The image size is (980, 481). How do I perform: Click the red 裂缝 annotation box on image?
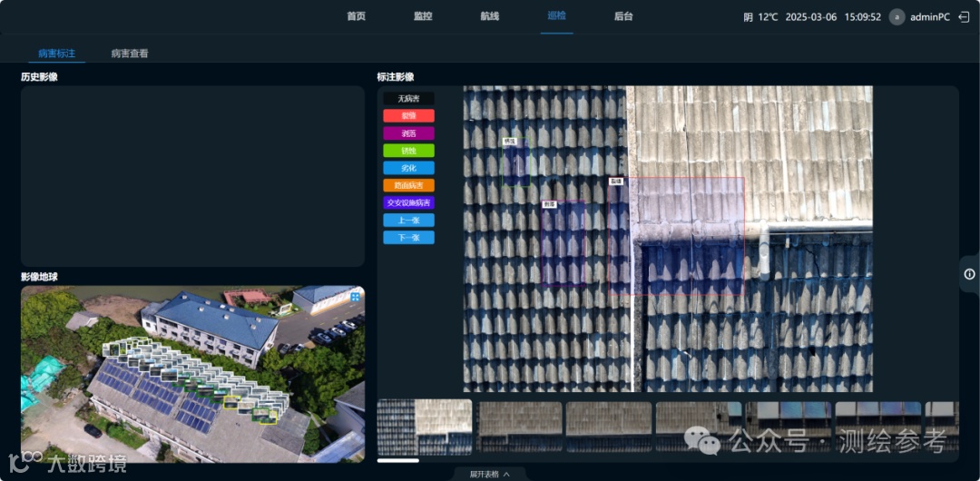676,236
